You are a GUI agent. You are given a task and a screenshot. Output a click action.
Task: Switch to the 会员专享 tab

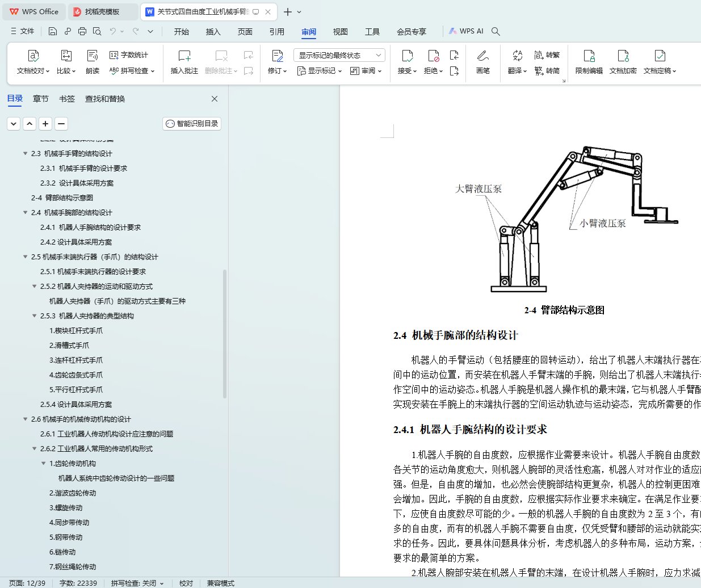(412, 32)
